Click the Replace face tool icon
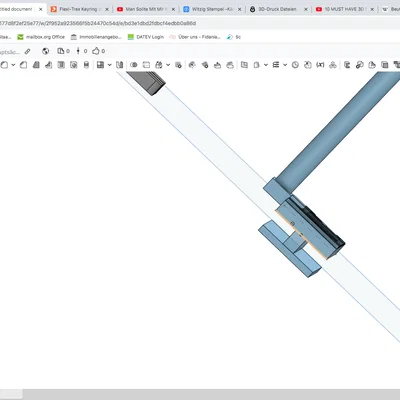Viewport: 400px width, 400px height. (230, 65)
